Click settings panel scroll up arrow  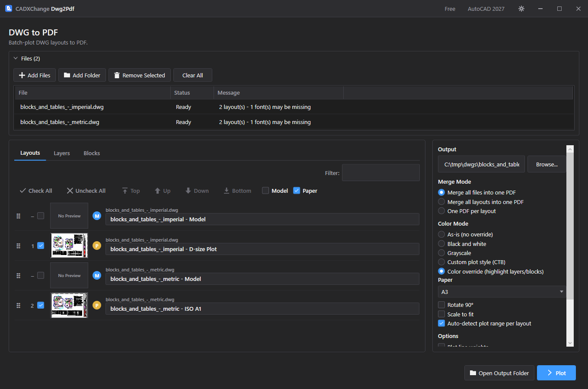click(570, 149)
